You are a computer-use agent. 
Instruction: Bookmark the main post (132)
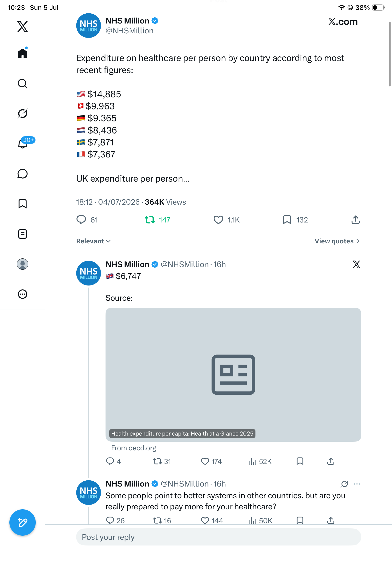point(295,220)
